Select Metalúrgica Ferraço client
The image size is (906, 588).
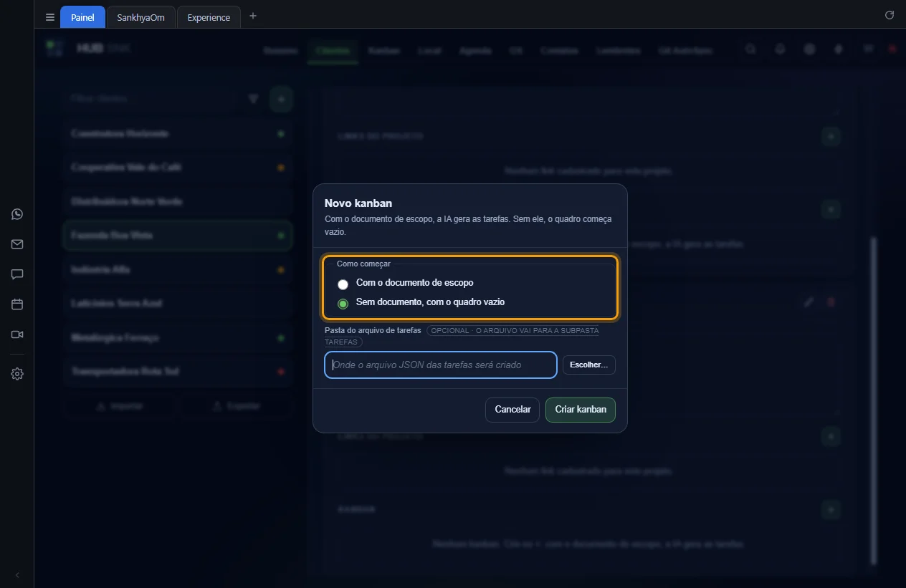[178, 338]
